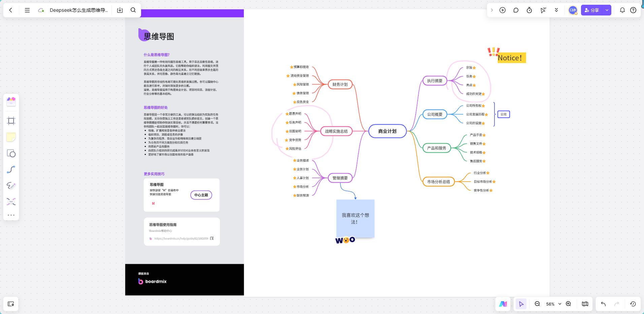Open the hamburger menu next to back arrow
The height and width of the screenshot is (314, 644).
pos(27,10)
